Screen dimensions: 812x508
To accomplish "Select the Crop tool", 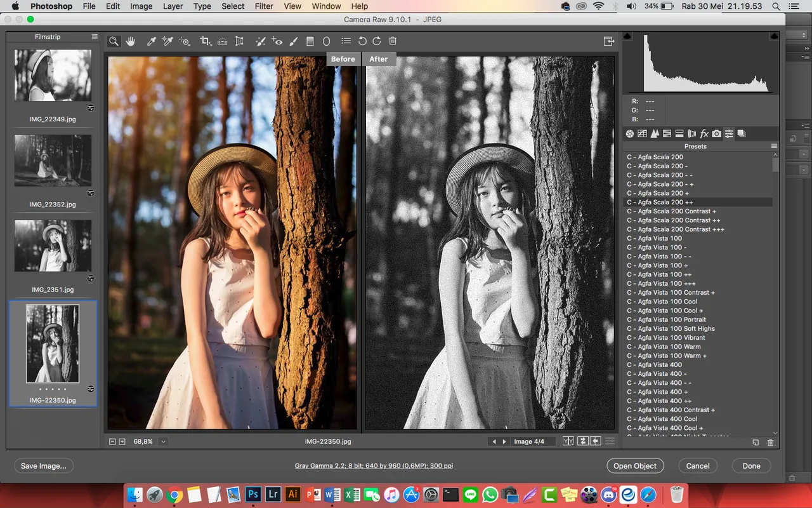I will pyautogui.click(x=206, y=41).
